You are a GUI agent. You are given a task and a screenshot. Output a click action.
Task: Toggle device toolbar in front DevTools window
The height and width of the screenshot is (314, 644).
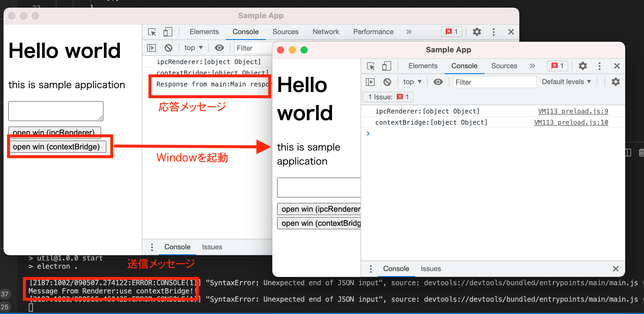point(386,66)
